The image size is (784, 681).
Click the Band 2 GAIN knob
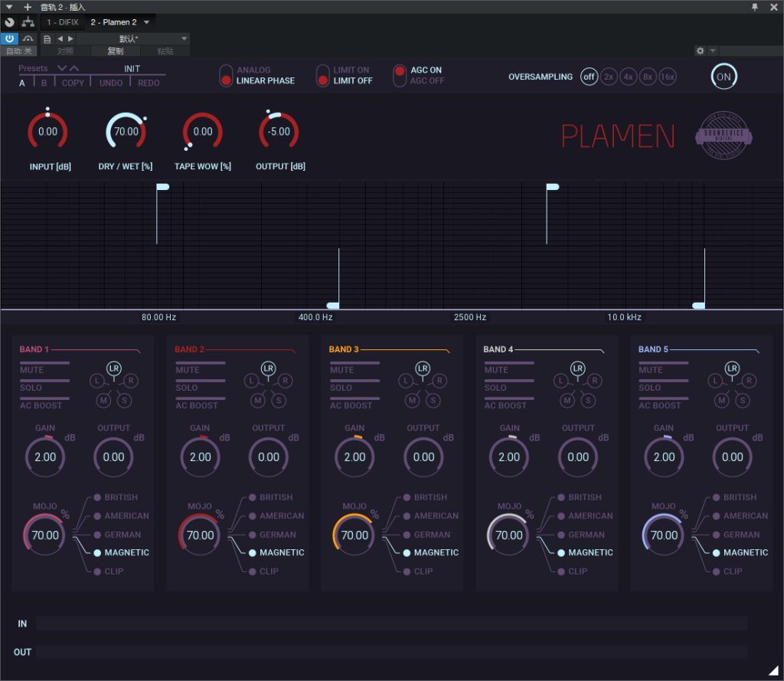point(200,457)
